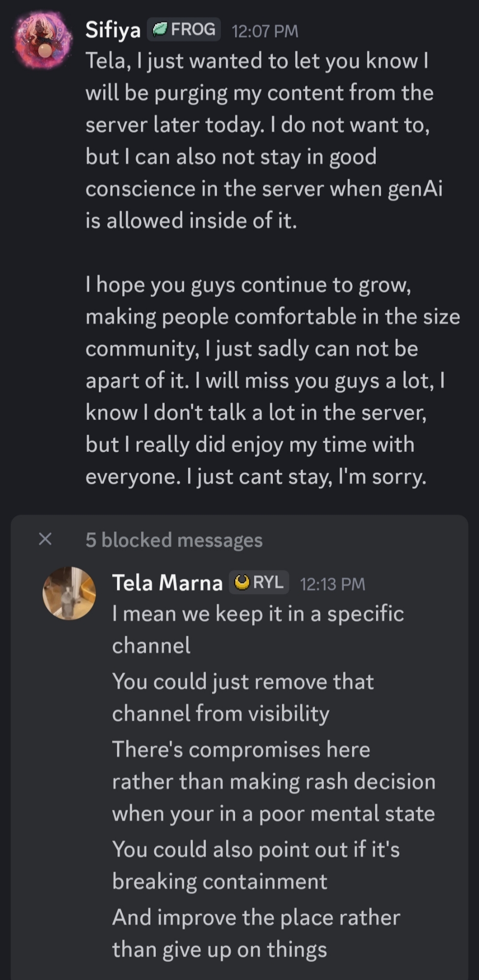This screenshot has width=479, height=980.
Task: Toggle the "5 blocked messages" label
Action: coord(174,540)
